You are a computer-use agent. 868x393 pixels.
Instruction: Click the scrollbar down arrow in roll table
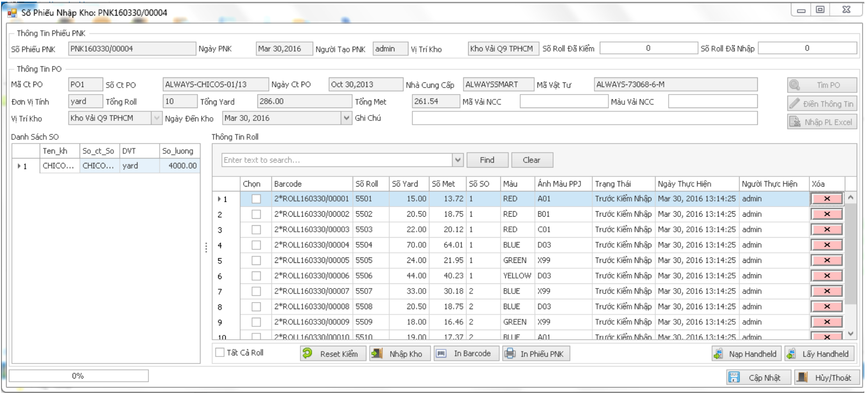click(850, 334)
